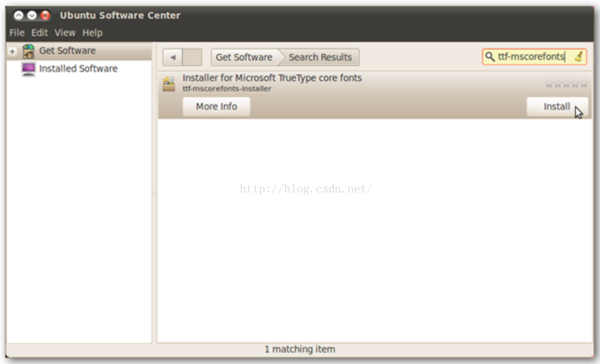This screenshot has height=364, width=600.
Task: Open the Edit menu
Action: (x=39, y=32)
